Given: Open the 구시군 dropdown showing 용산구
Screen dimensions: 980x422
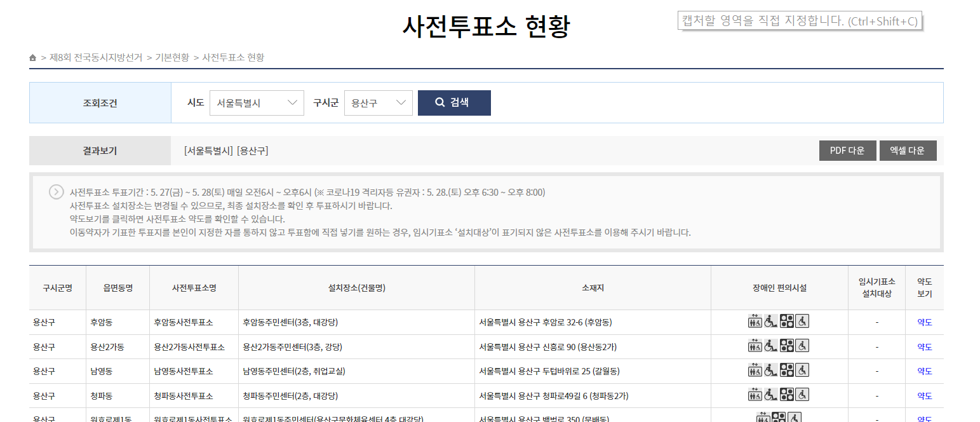Looking at the screenshot, I should 378,102.
